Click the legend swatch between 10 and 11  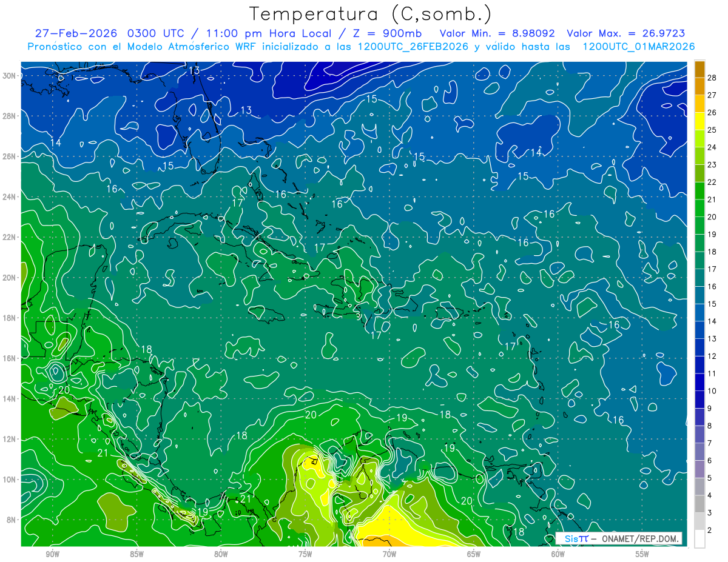(699, 382)
